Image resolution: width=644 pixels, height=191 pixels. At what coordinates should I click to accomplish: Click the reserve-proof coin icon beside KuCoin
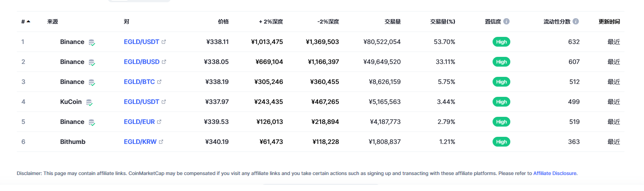click(x=89, y=102)
